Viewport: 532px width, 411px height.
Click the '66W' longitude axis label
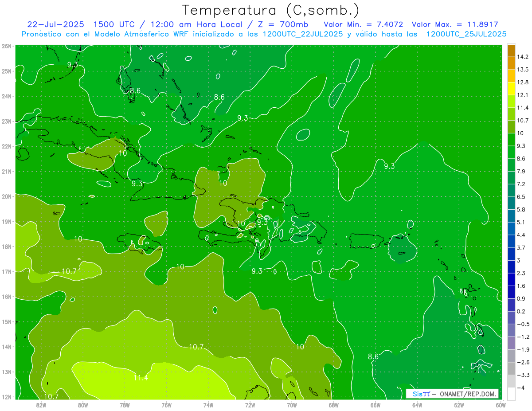point(376,404)
